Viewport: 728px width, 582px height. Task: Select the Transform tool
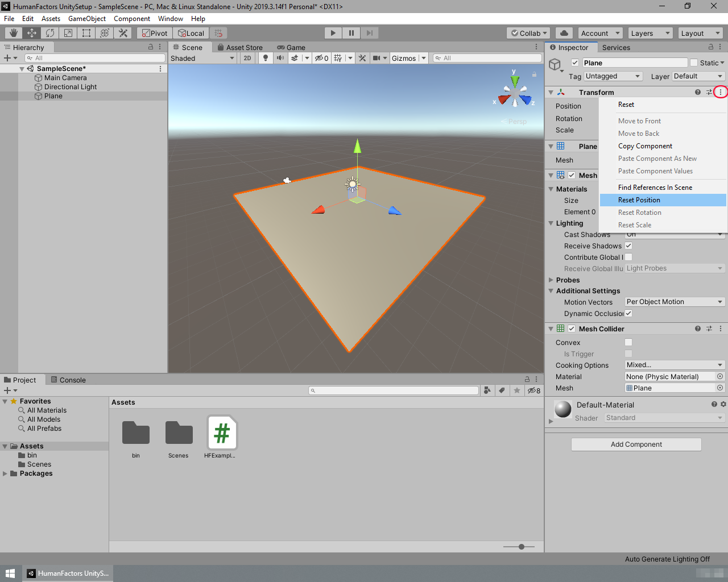[x=105, y=33]
